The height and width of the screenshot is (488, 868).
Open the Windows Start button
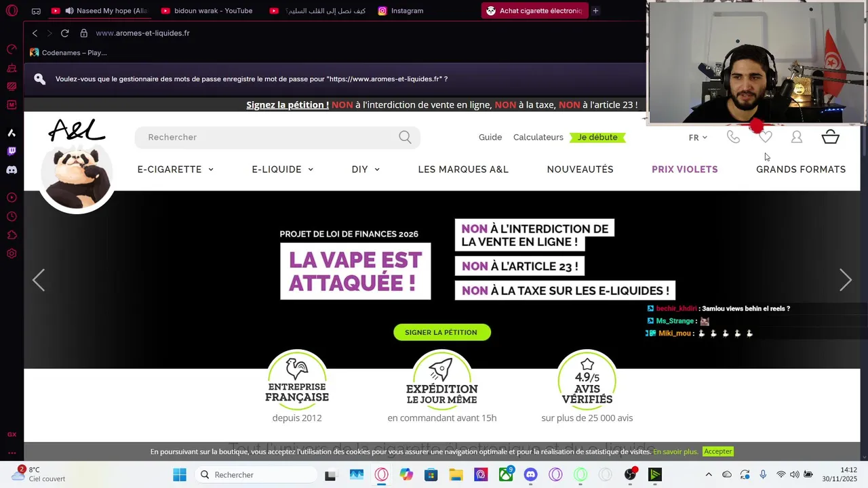[x=180, y=474]
